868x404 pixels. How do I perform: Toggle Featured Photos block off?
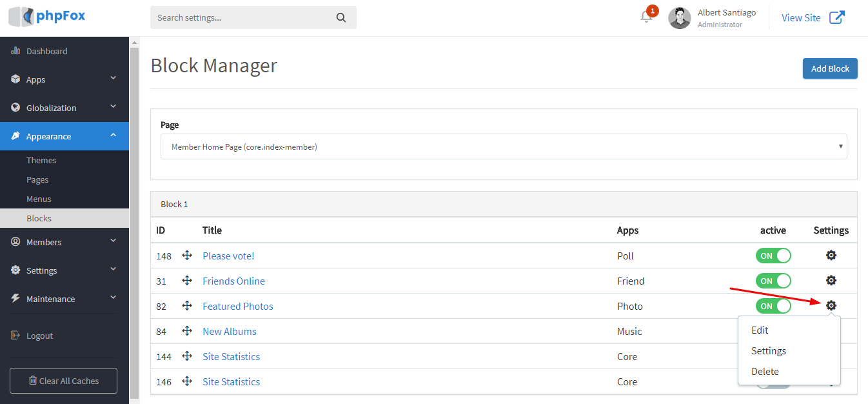[773, 306]
